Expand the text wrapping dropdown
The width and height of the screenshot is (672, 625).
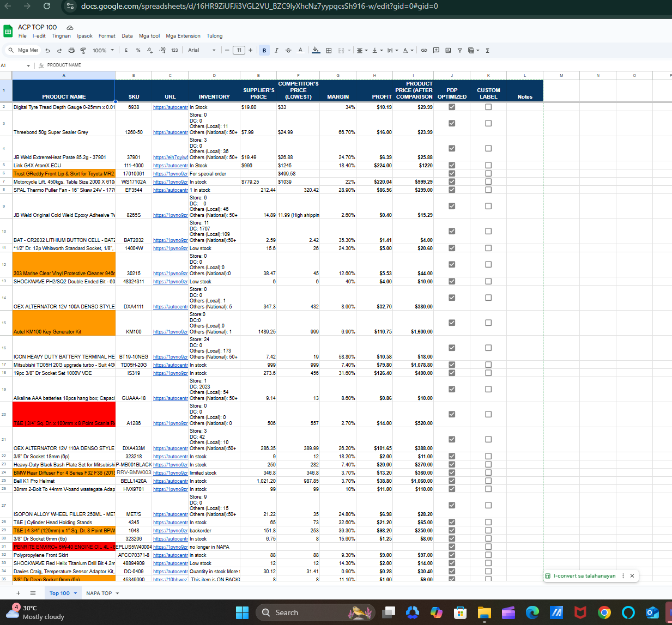(x=393, y=50)
